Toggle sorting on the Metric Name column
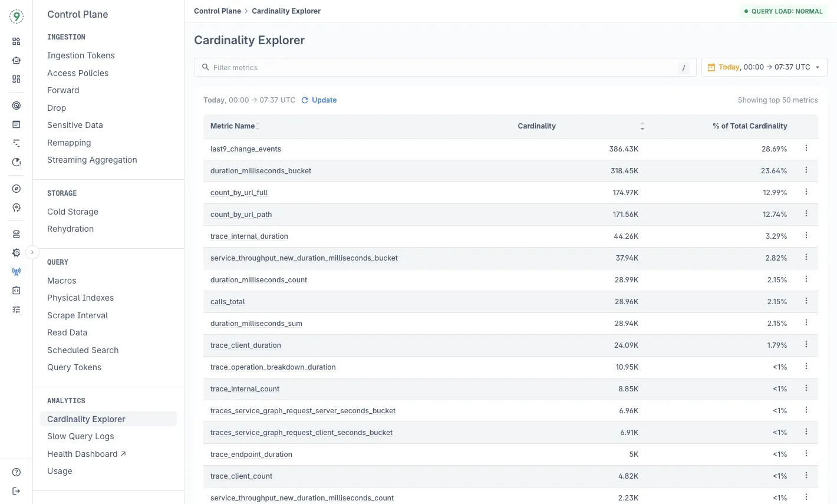The height and width of the screenshot is (504, 837). pyautogui.click(x=257, y=126)
